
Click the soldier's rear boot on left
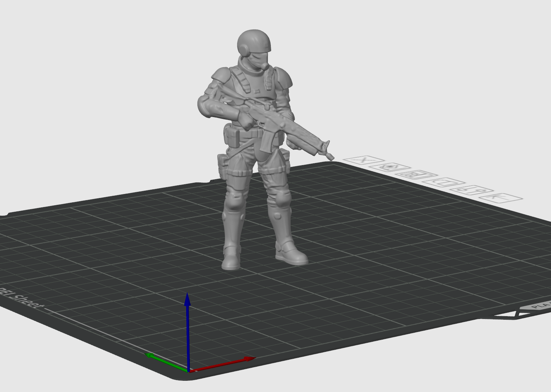click(231, 261)
